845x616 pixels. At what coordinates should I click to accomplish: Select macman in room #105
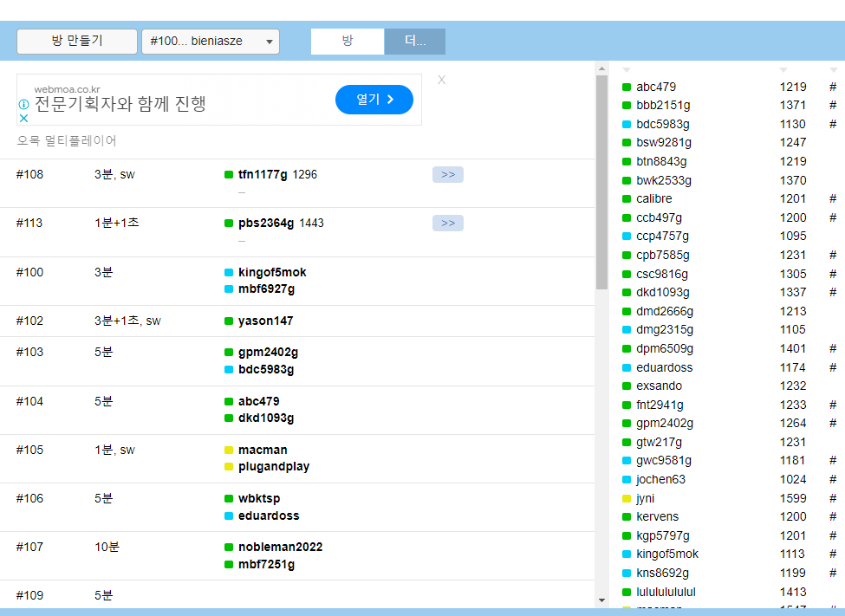pyautogui.click(x=263, y=450)
